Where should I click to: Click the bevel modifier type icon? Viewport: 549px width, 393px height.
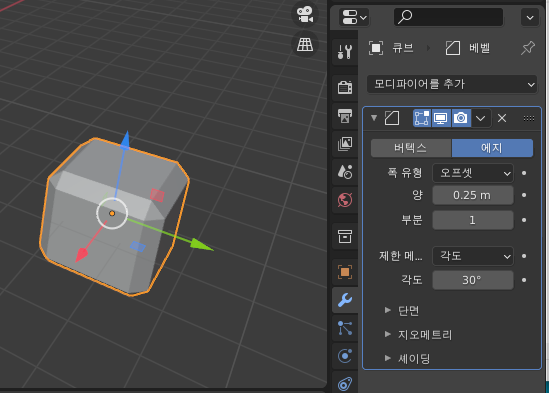click(x=392, y=118)
